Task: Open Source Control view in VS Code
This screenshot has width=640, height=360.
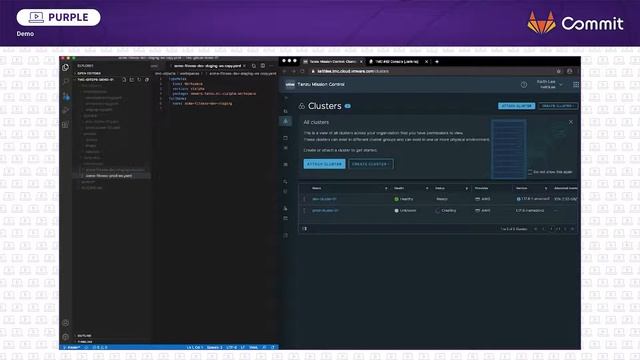Action: coord(65,96)
